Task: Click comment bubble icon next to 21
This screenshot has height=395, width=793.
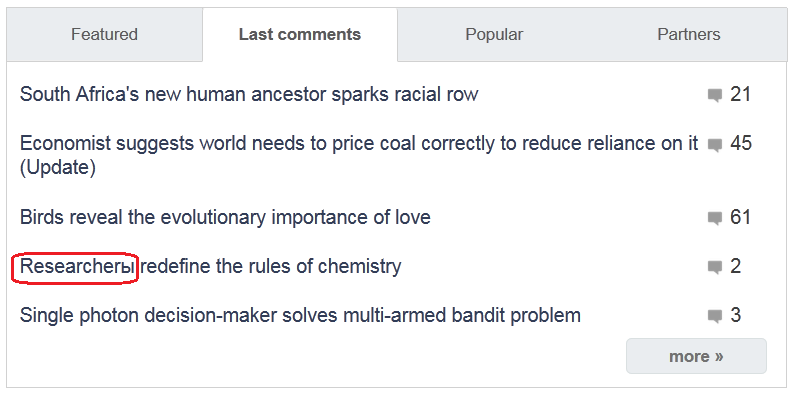Action: (715, 96)
